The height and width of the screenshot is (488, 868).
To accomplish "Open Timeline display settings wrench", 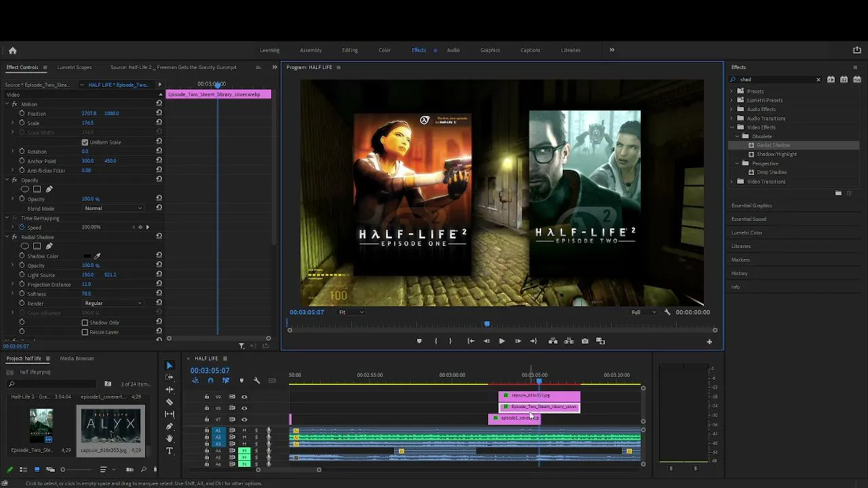I will click(256, 380).
